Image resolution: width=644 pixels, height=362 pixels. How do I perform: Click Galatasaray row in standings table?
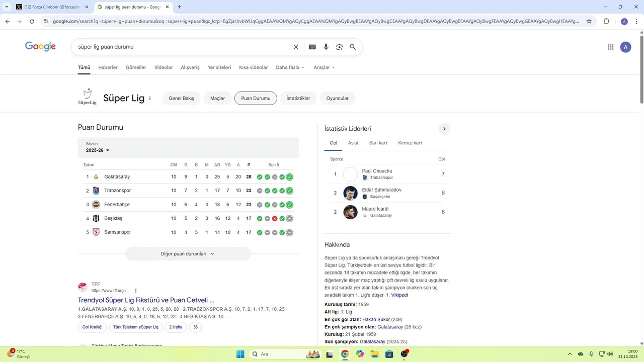(188, 177)
